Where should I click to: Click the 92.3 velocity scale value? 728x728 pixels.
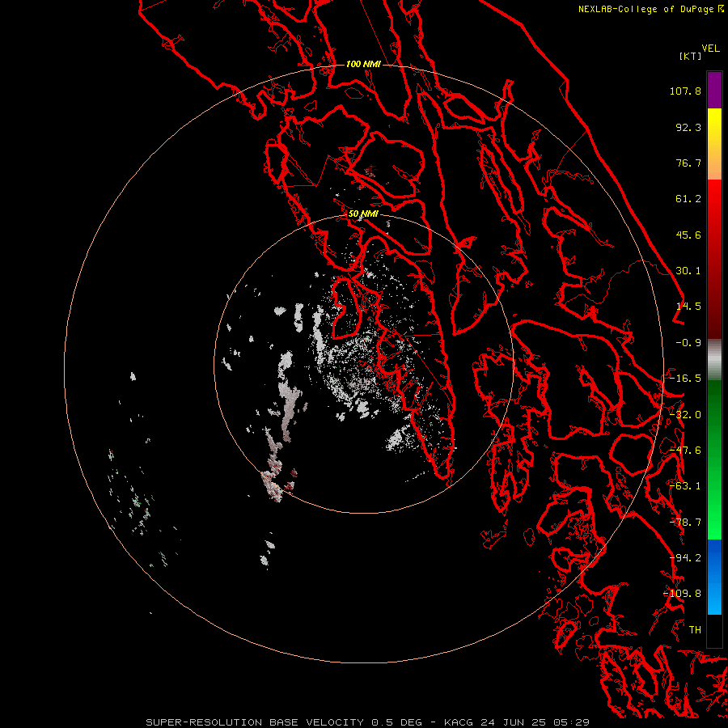(688, 127)
